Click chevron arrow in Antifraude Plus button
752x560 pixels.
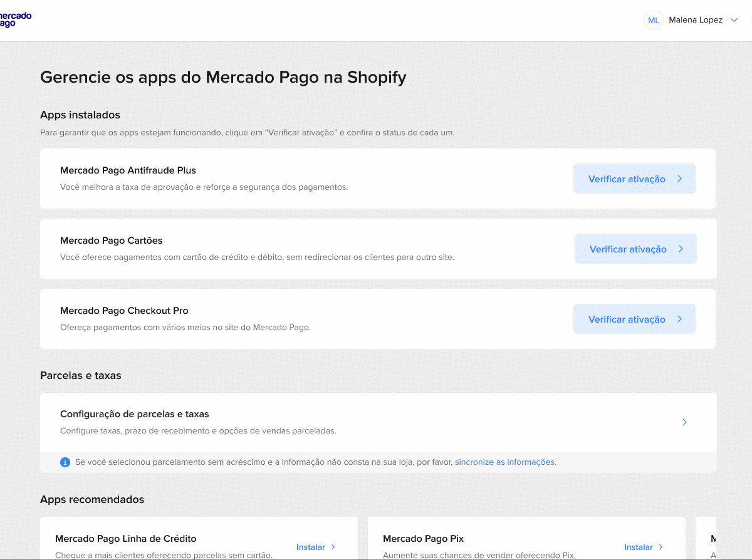tap(680, 179)
